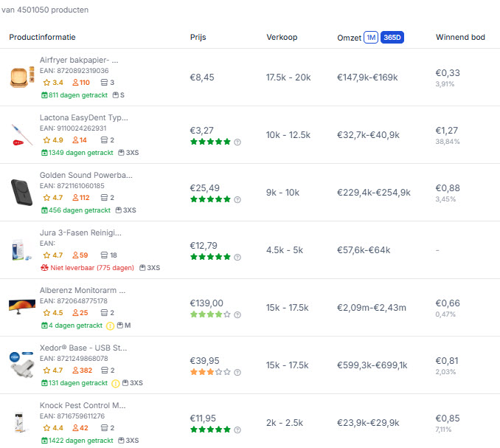Select price €139,00

pos(206,303)
